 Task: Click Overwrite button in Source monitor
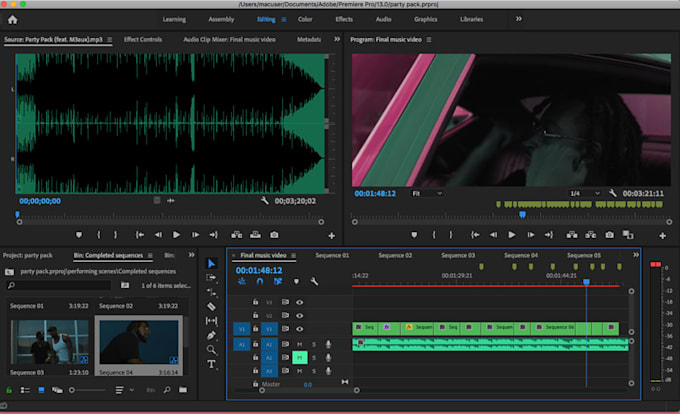[x=255, y=235]
